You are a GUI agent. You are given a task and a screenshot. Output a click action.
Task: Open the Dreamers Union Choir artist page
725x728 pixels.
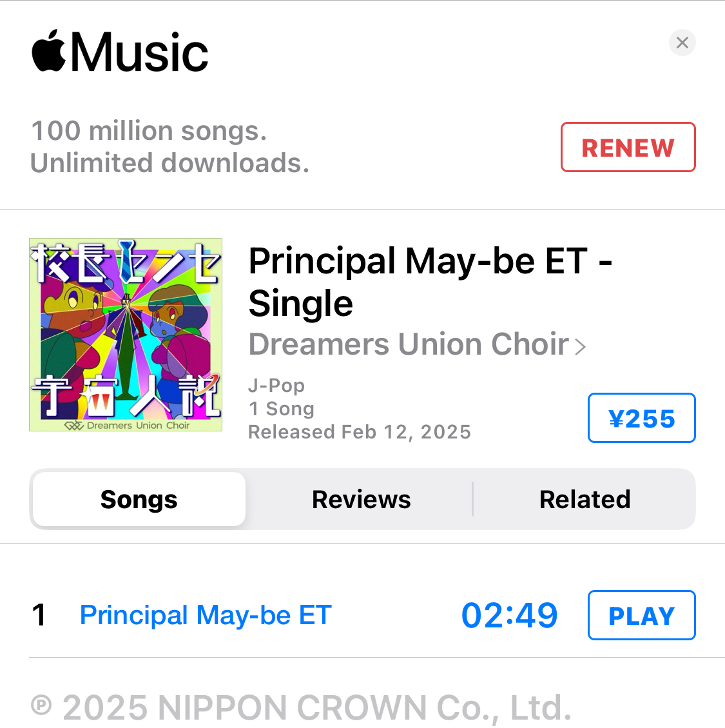[x=409, y=344]
